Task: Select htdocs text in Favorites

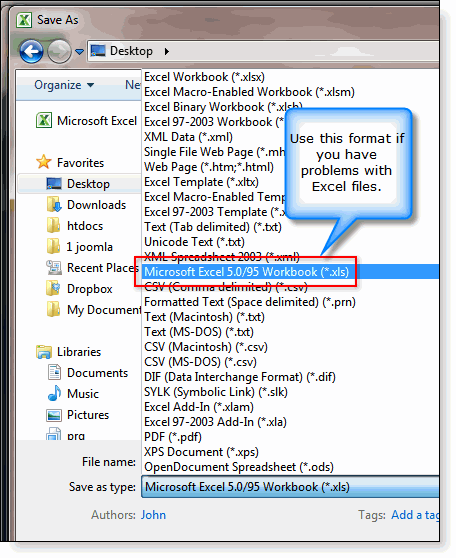Action: 85,226
